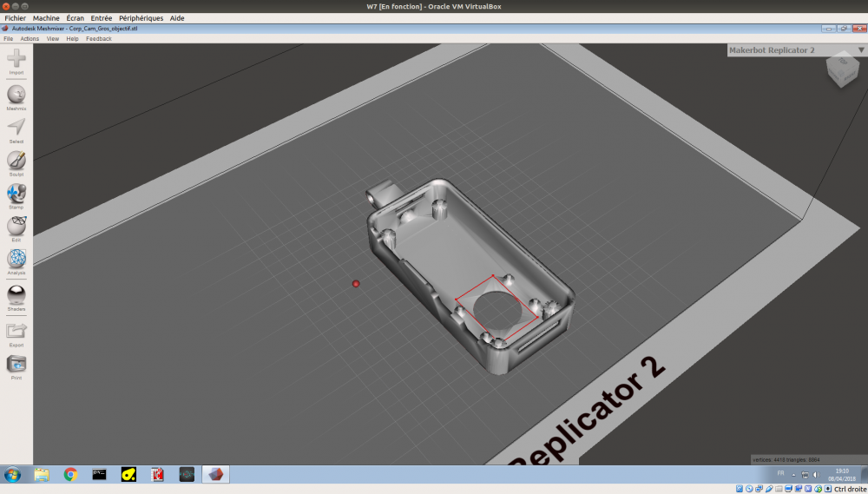This screenshot has height=494, width=868.
Task: Click the Meshmixer taskbar button
Action: pos(215,475)
